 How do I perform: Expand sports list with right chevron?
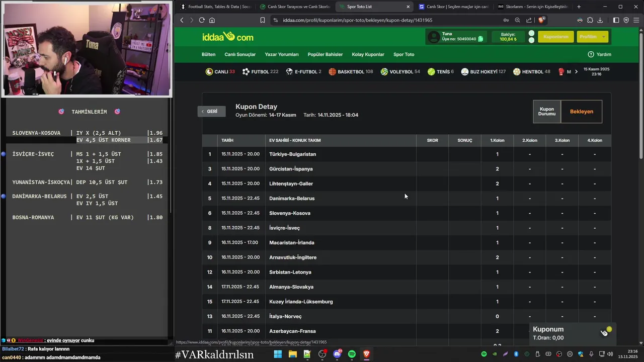[x=576, y=72]
